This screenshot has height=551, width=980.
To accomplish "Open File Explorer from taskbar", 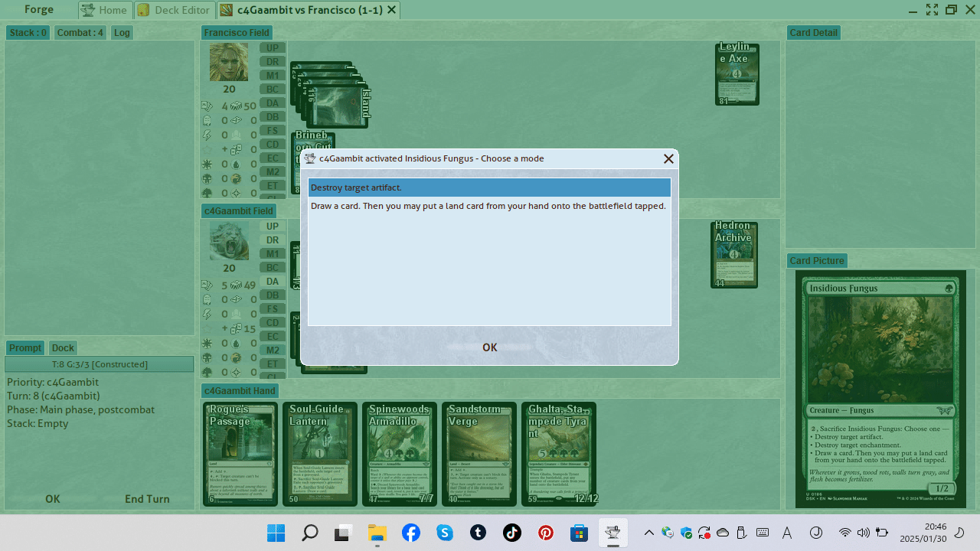I will [x=377, y=533].
